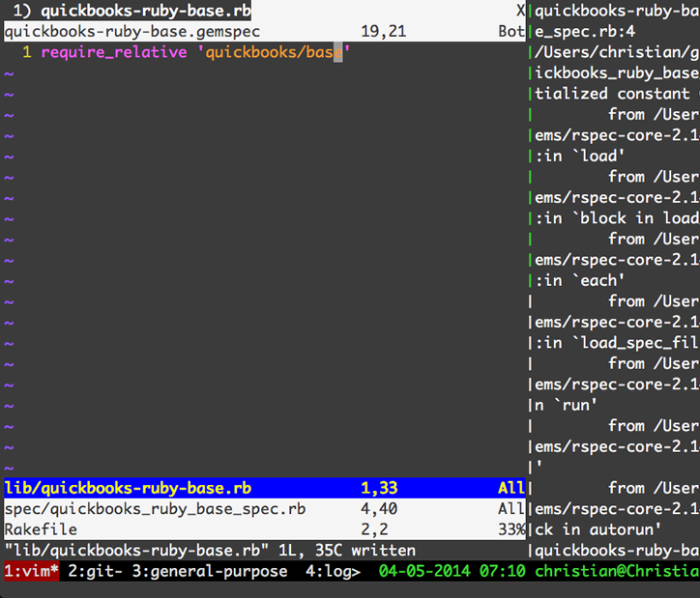
Task: Select the '1) quickbooks-ruby-base.rb' vim tab
Action: tap(131, 11)
